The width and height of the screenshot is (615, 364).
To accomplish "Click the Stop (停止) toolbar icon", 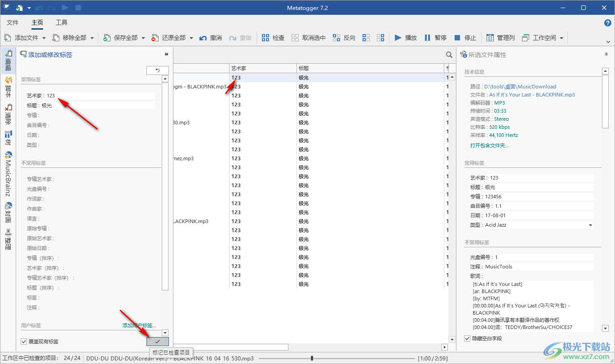I will click(457, 38).
